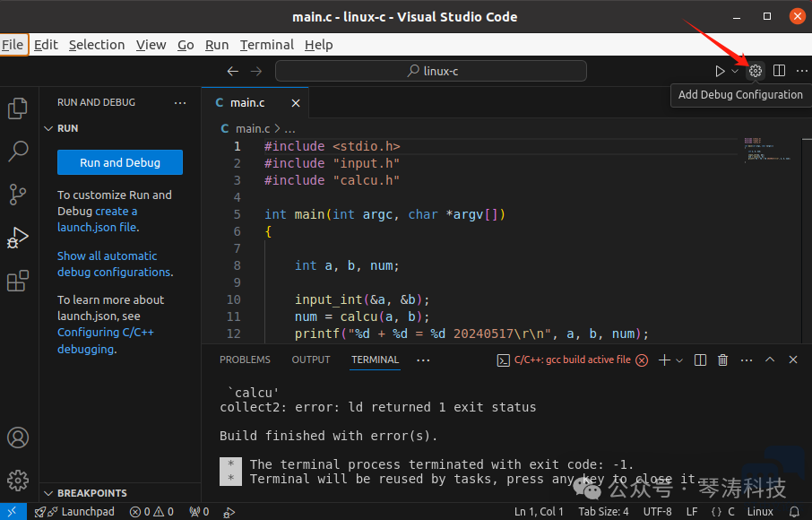This screenshot has height=520, width=812.
Task: Select C/C++: gcc build active file terminal
Action: pos(572,360)
